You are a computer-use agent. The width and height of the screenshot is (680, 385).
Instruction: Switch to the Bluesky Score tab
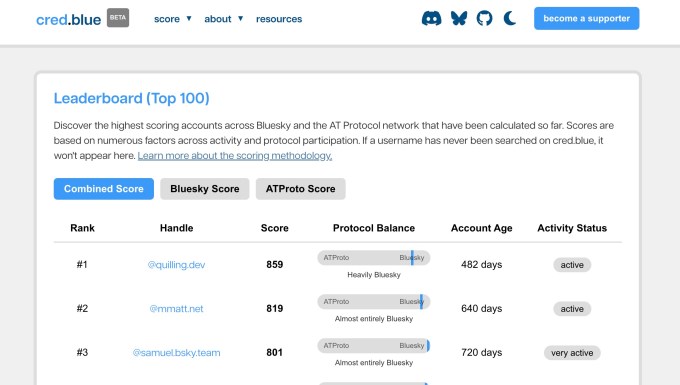coord(205,189)
